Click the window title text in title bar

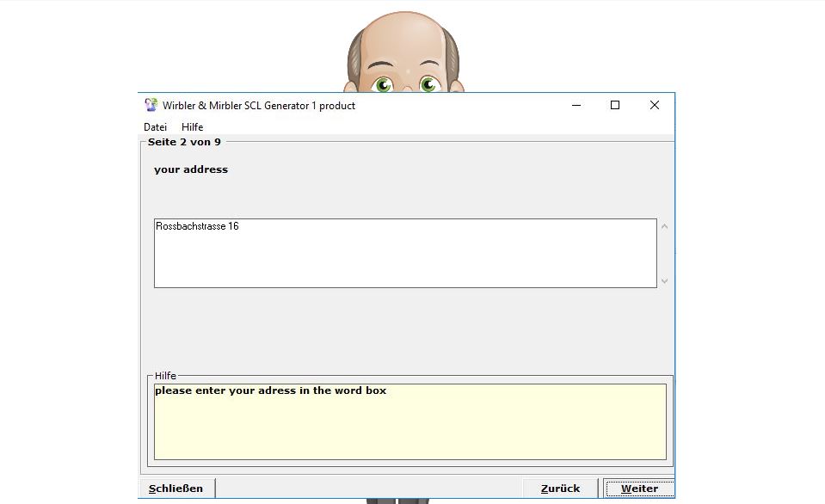(x=259, y=106)
